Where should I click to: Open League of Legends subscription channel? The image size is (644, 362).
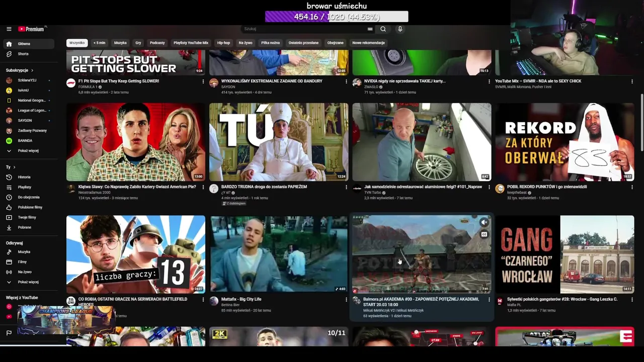point(28,111)
